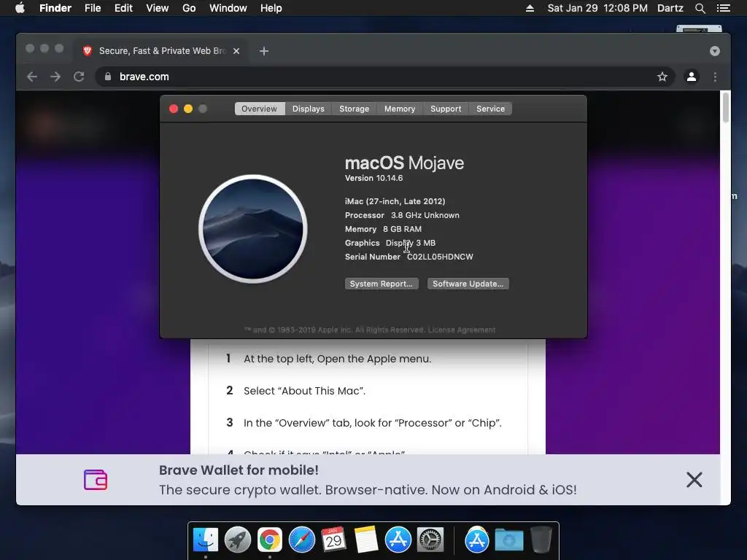The image size is (747, 560).
Task: Open a new browser tab
Action: (264, 51)
